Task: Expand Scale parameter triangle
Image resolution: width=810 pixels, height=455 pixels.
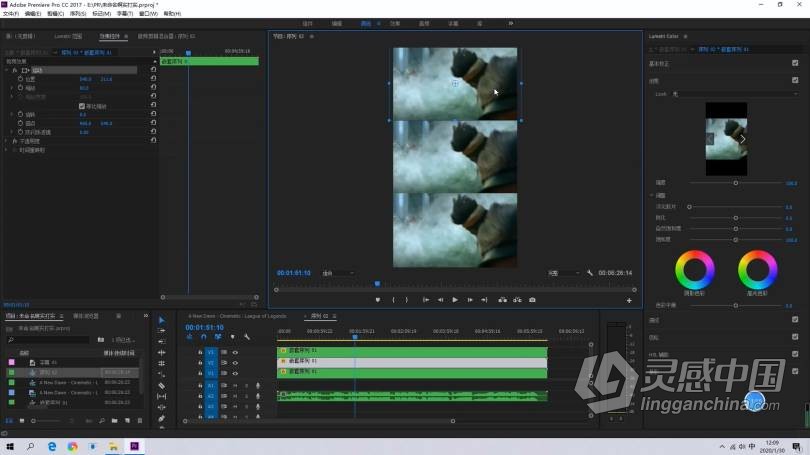Action: 12,88
